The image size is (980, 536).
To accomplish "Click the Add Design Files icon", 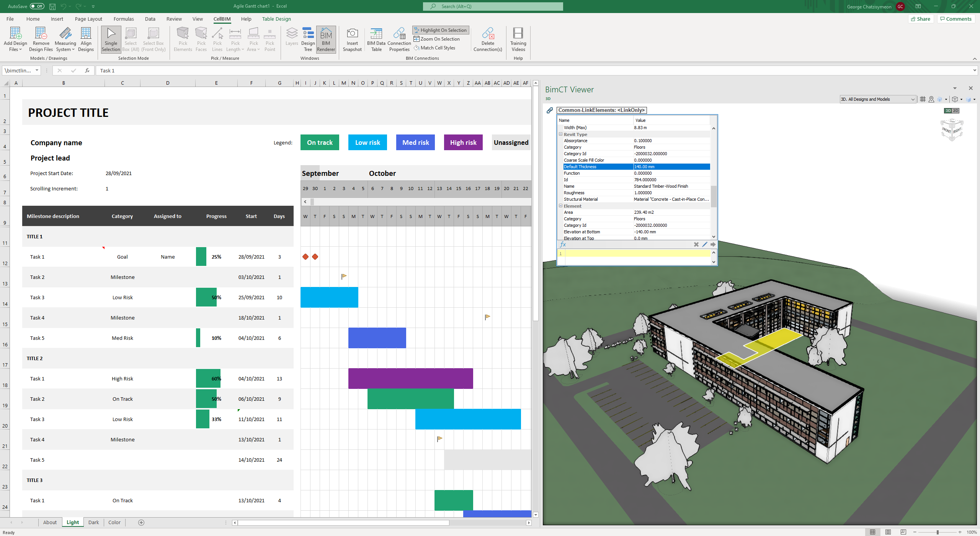I will (x=15, y=34).
